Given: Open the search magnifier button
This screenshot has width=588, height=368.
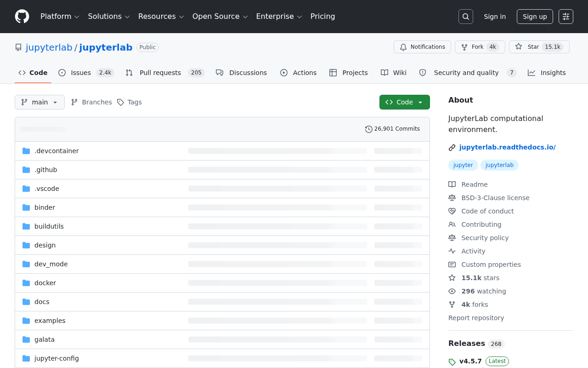Looking at the screenshot, I should tap(466, 17).
